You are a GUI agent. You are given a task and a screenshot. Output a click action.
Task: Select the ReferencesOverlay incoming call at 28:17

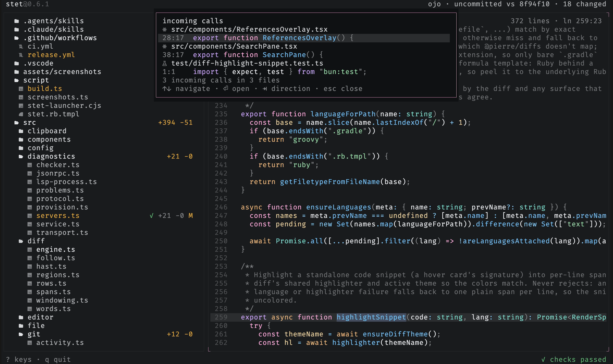tap(304, 38)
